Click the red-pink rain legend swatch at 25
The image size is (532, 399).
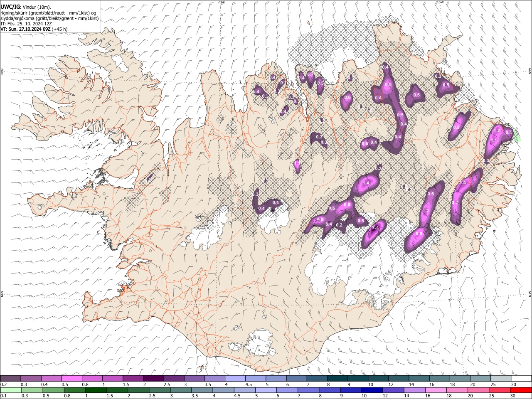click(x=499, y=390)
